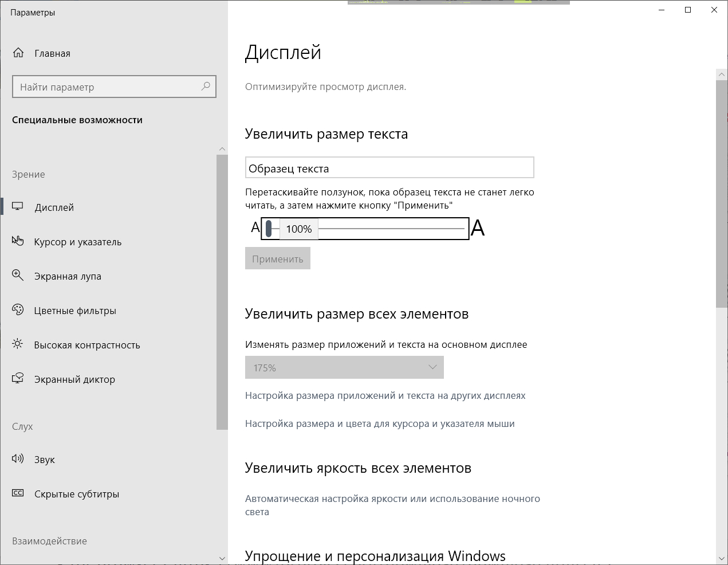
Task: Click the sidebar scrollbar thumb
Action: (222, 292)
